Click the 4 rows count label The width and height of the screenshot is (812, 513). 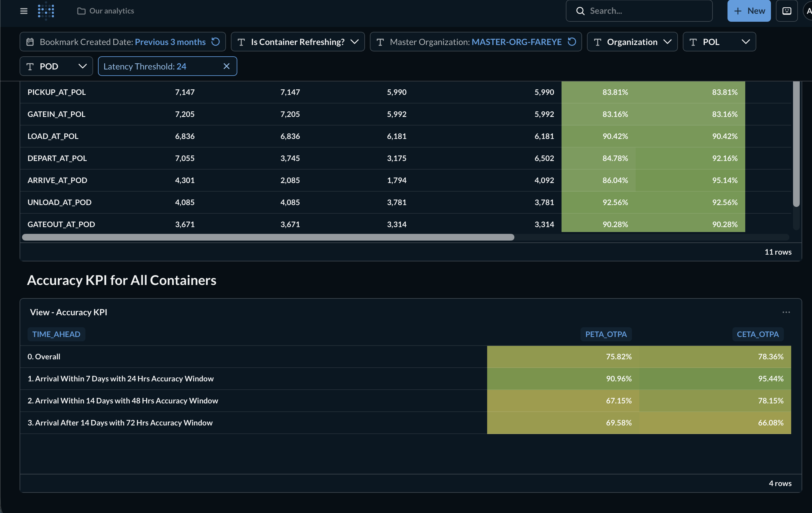[780, 483]
